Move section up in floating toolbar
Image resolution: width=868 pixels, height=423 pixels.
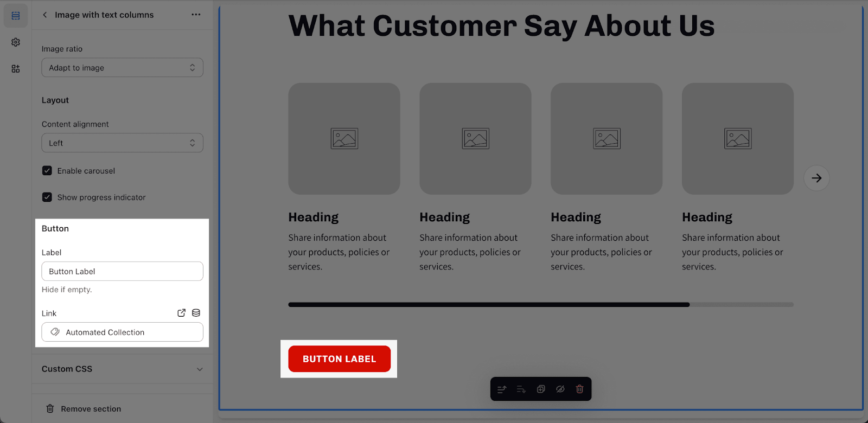click(x=502, y=389)
